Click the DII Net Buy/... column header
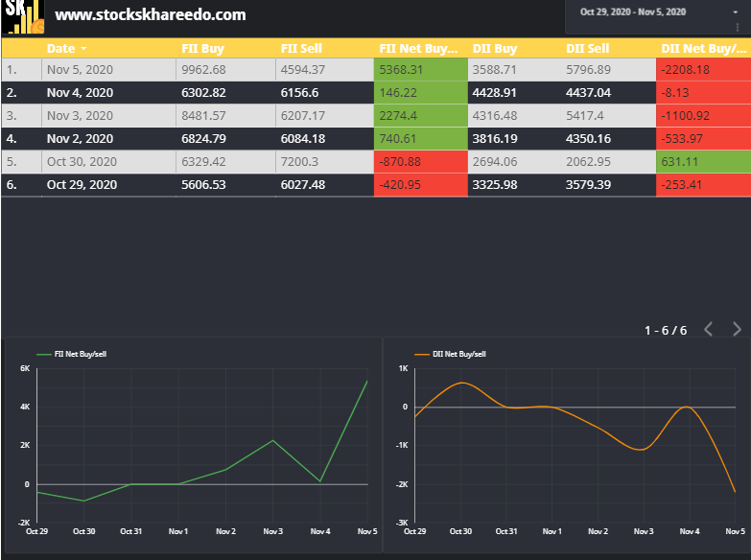751x560 pixels. (703, 48)
